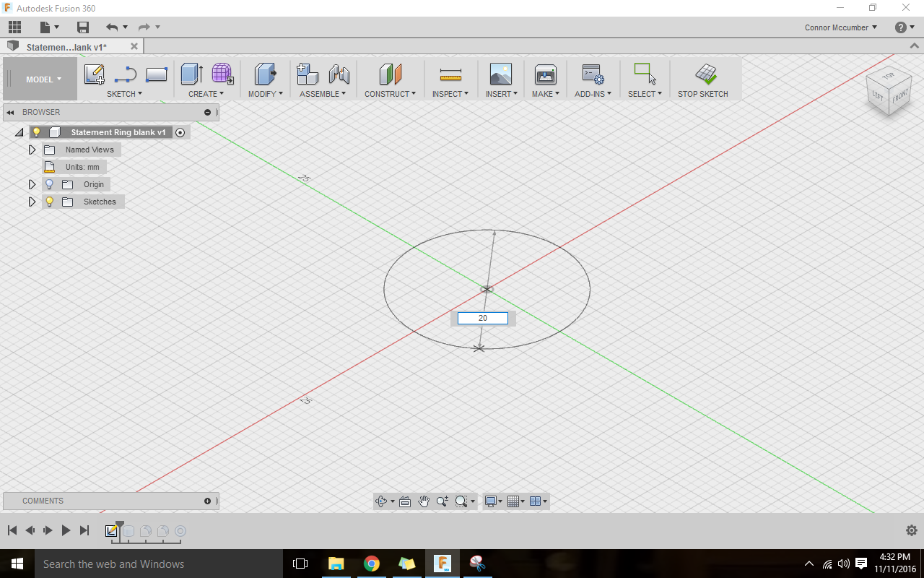Viewport: 924px width, 578px height.
Task: Click the Joint assemble icon
Action: (339, 74)
